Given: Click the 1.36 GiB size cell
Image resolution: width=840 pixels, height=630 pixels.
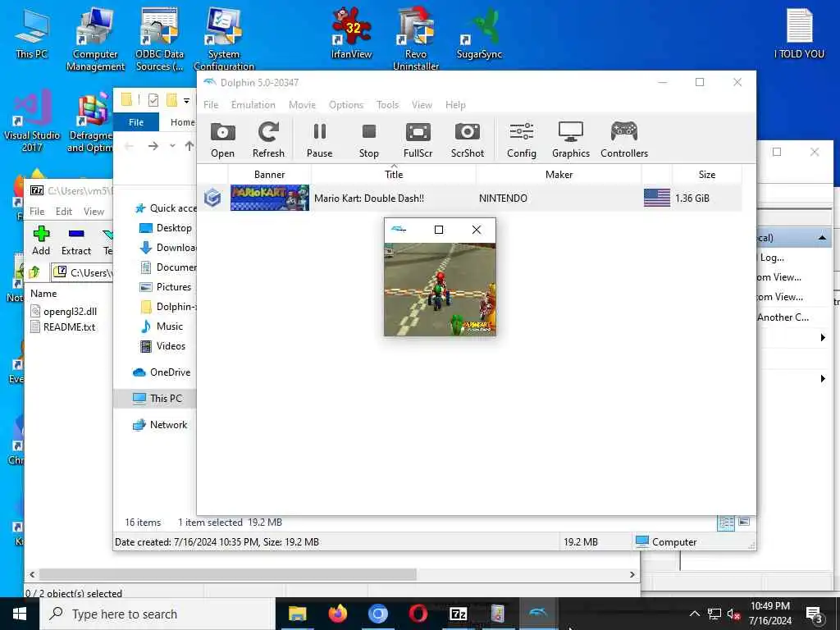Looking at the screenshot, I should point(692,199).
